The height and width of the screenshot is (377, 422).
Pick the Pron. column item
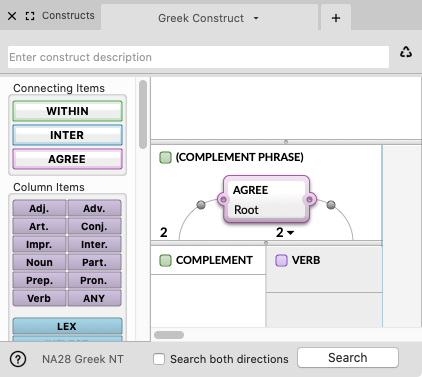tap(94, 280)
